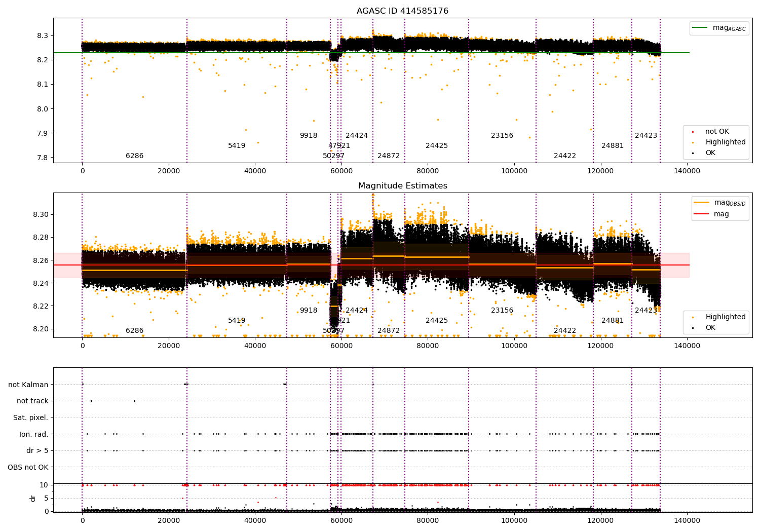Click obsid label '6286' in the AGASC plot
Image resolution: width=760 pixels, height=532 pixels.
point(135,156)
